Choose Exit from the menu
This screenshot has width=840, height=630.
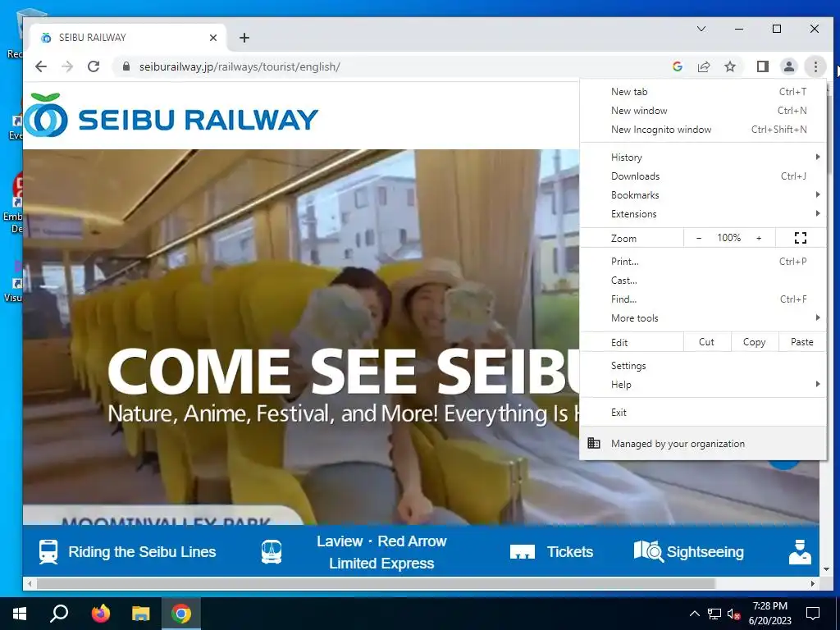coord(703,412)
